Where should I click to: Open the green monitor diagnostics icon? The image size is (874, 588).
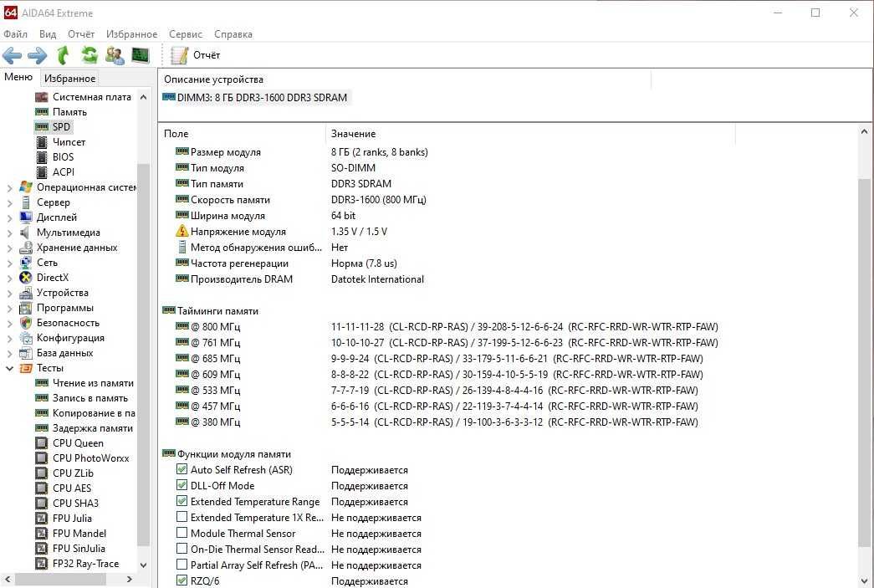pos(141,55)
